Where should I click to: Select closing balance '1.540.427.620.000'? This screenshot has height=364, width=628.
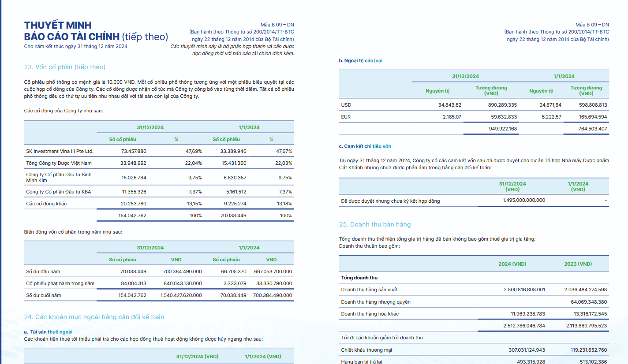(x=181, y=295)
